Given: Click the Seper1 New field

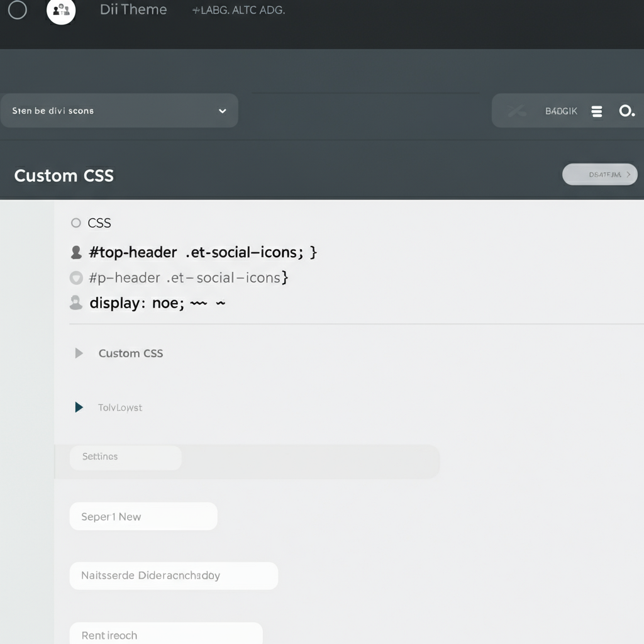Looking at the screenshot, I should (143, 516).
